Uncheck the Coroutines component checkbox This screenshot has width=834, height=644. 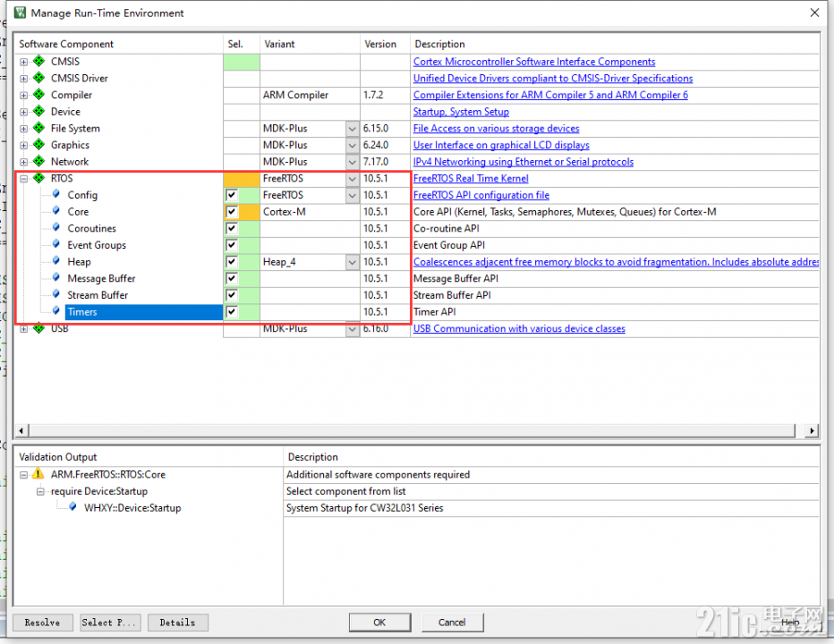(232, 228)
